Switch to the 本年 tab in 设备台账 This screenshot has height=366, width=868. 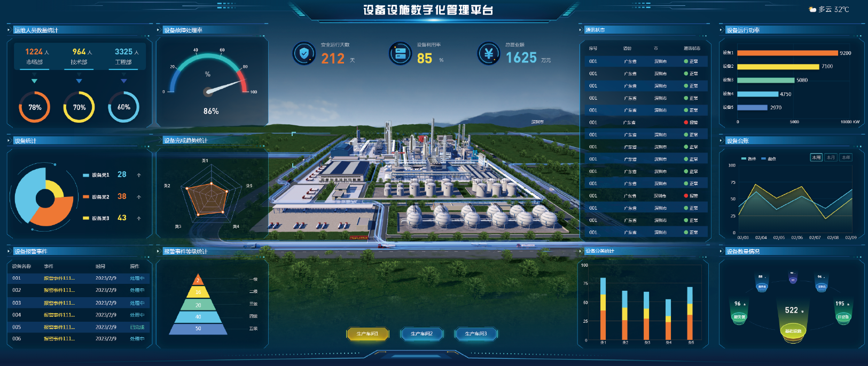click(x=846, y=157)
